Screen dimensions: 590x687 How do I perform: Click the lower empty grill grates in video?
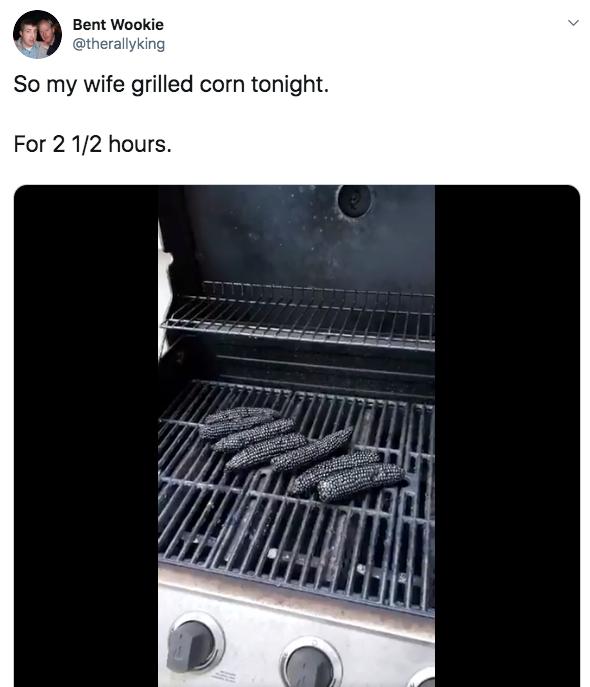pyautogui.click(x=296, y=548)
